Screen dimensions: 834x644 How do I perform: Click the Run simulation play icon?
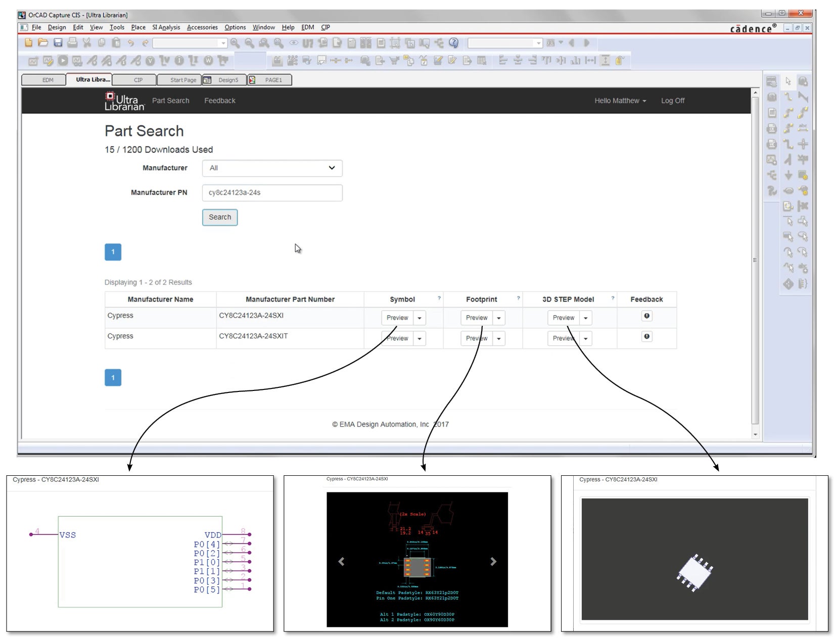[x=63, y=61]
